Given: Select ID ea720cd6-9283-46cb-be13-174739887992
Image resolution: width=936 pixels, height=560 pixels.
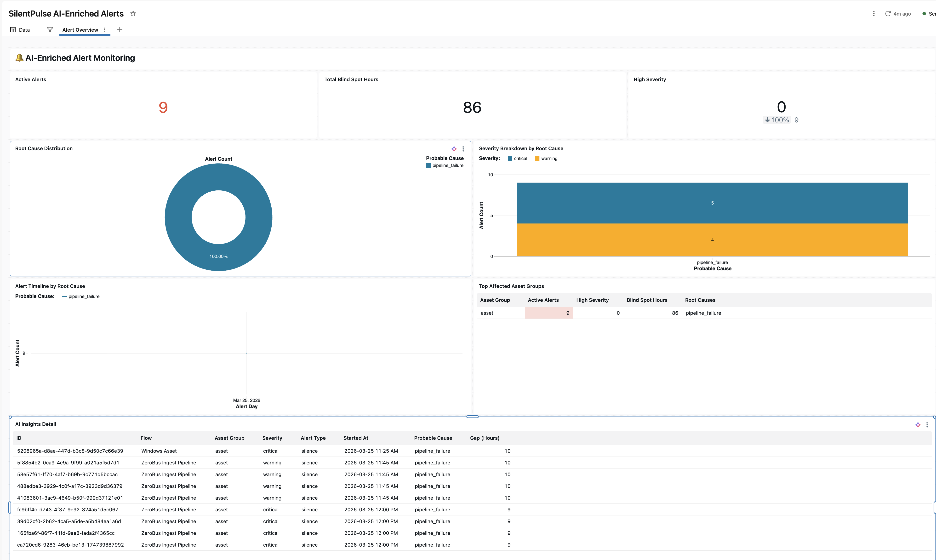Looking at the screenshot, I should pos(71,545).
